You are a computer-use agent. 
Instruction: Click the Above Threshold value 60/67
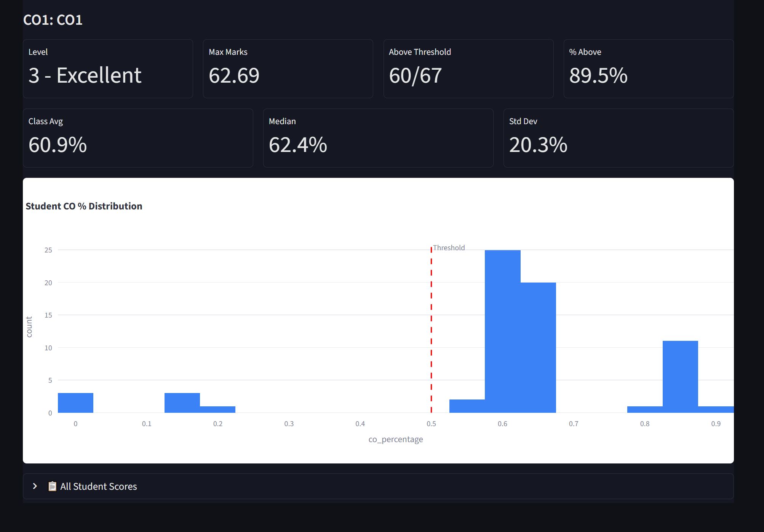point(415,75)
